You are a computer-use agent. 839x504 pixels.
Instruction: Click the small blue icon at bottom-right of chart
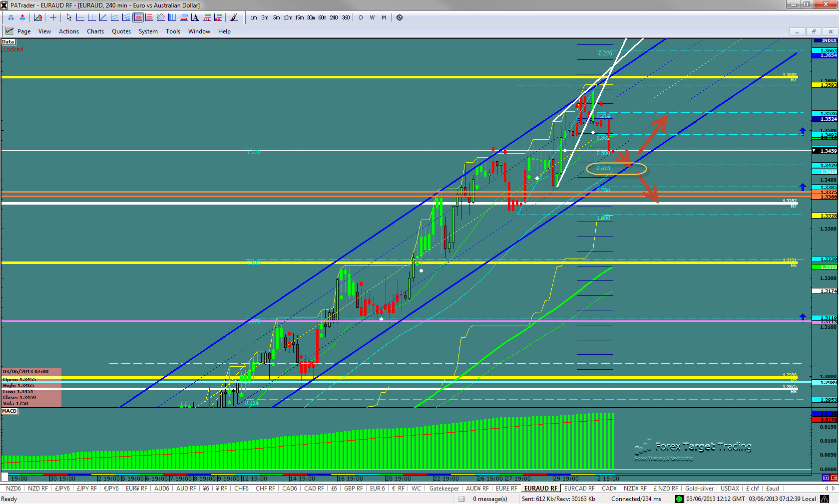[x=826, y=478]
